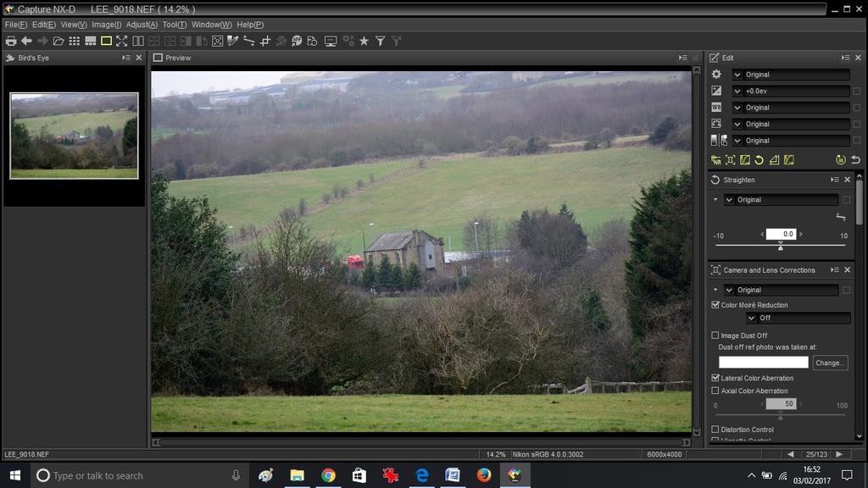Click the Change... button for dust off photo

click(x=829, y=363)
